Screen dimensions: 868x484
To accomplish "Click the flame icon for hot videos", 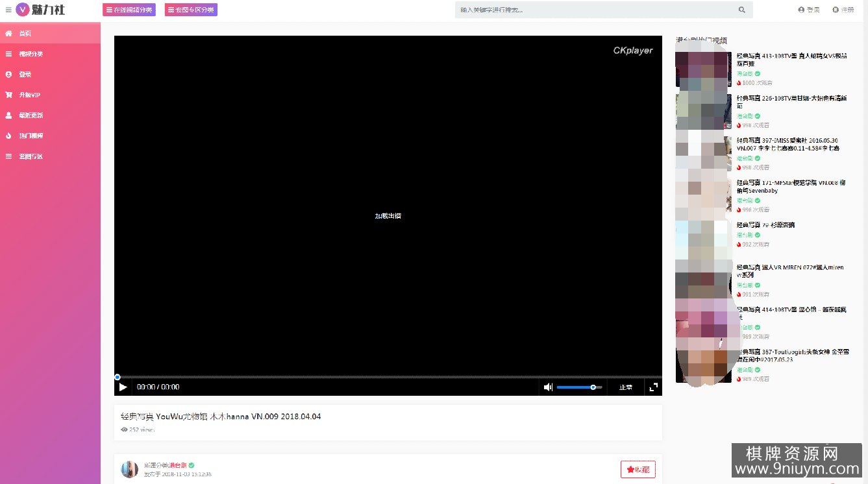I will coord(8,136).
